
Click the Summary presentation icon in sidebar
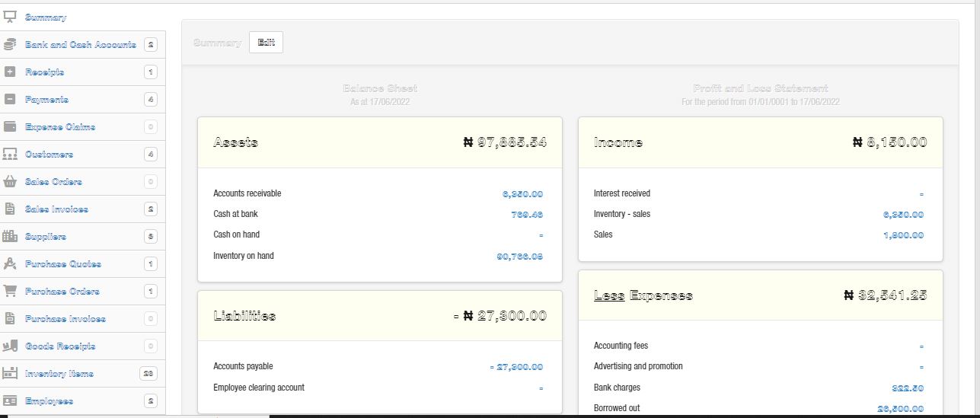[11, 18]
